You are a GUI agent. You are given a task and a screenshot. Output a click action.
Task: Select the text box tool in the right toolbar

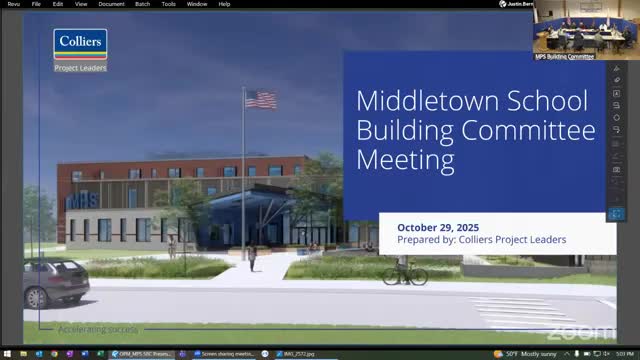(616, 93)
